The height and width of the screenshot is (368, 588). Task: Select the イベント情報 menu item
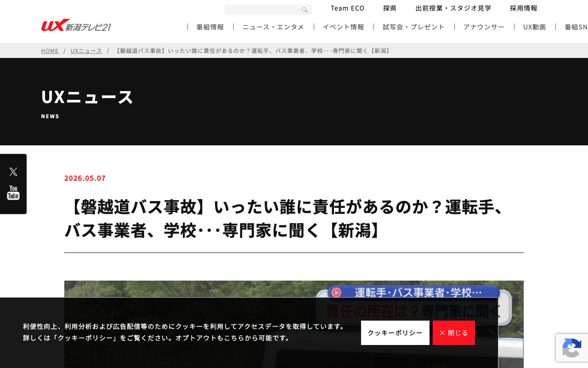point(343,27)
